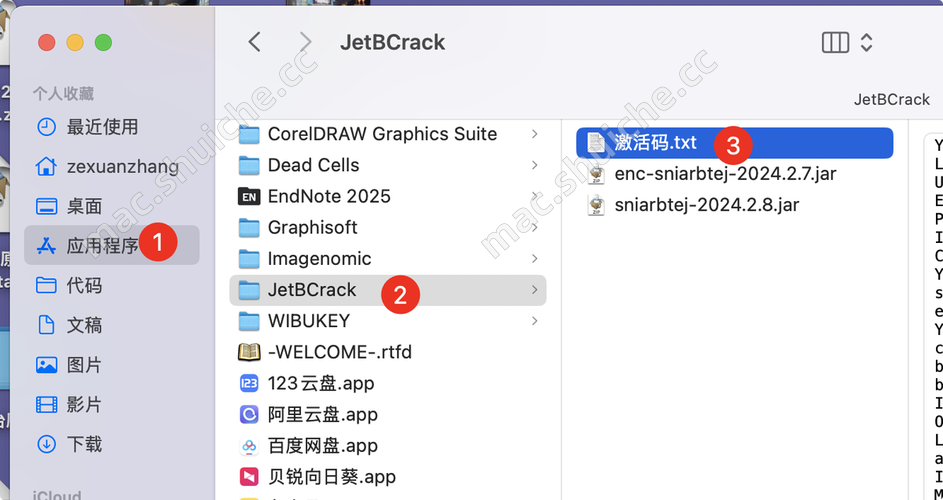This screenshot has height=500, width=943.
Task: Click the forward navigation arrow
Action: tap(305, 42)
